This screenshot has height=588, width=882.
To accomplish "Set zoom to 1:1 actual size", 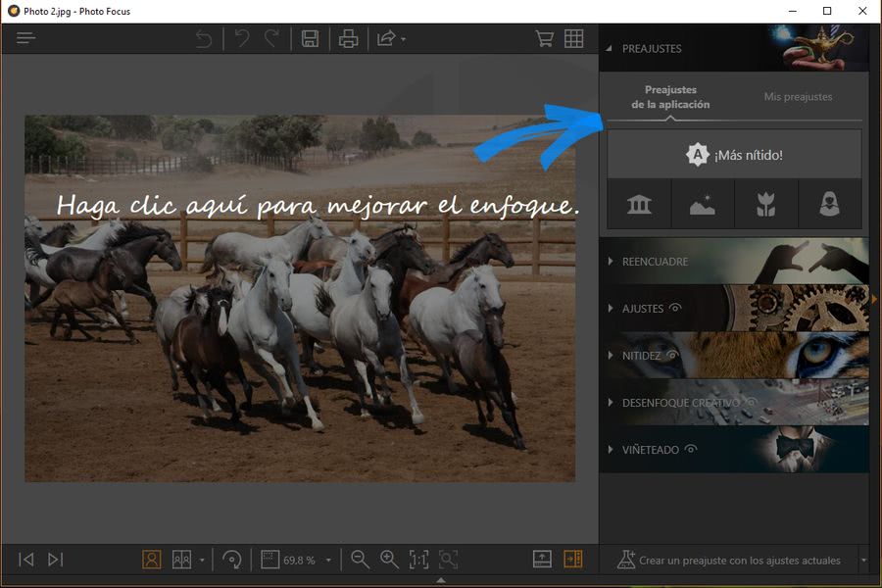I will pos(419,560).
